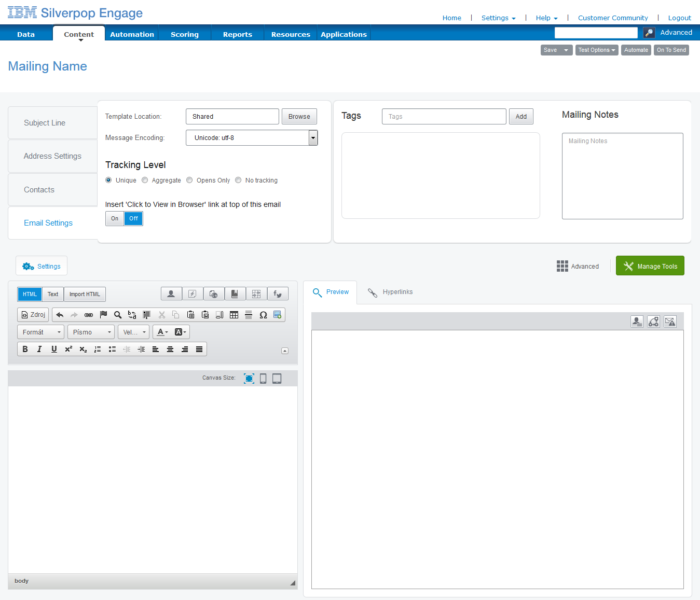Increase the indent of the text
The width and height of the screenshot is (700, 600).
141,349
